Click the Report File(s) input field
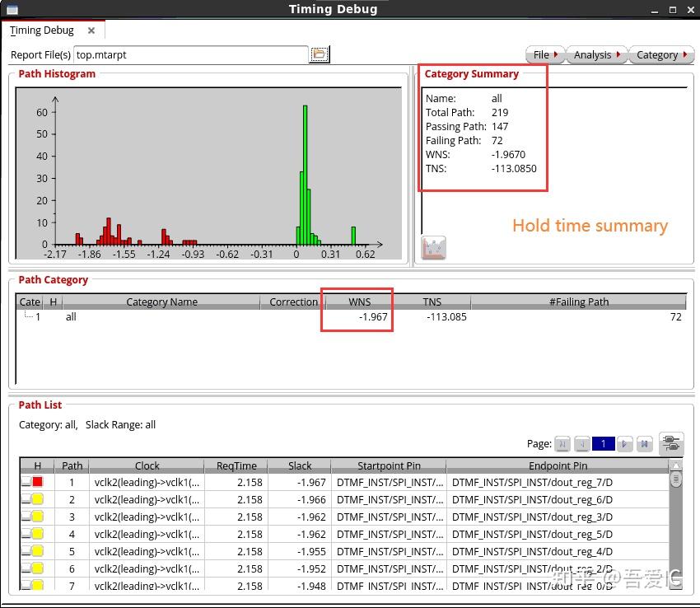The image size is (700, 608). (x=191, y=54)
